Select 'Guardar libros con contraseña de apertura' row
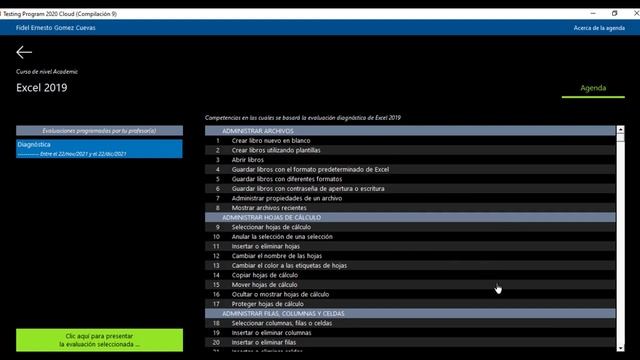640x360 pixels. [410, 189]
